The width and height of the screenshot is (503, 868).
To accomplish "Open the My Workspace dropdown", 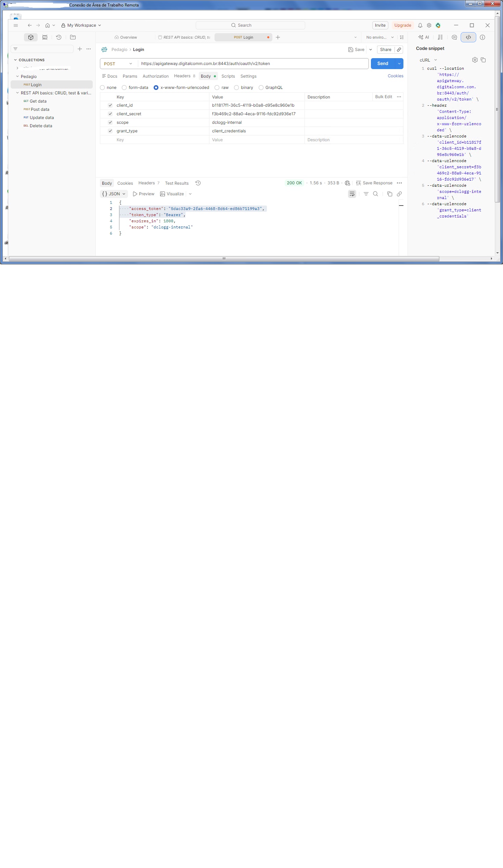I will point(81,26).
